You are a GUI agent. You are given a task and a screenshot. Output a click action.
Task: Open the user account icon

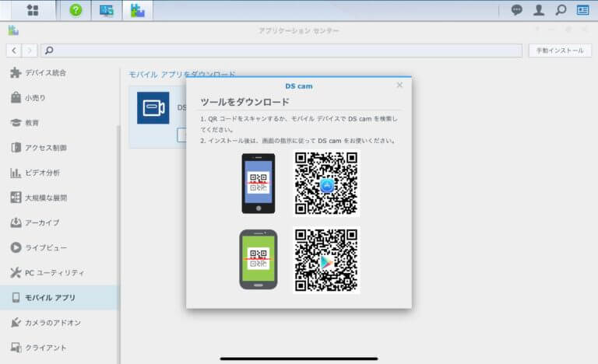click(x=539, y=10)
